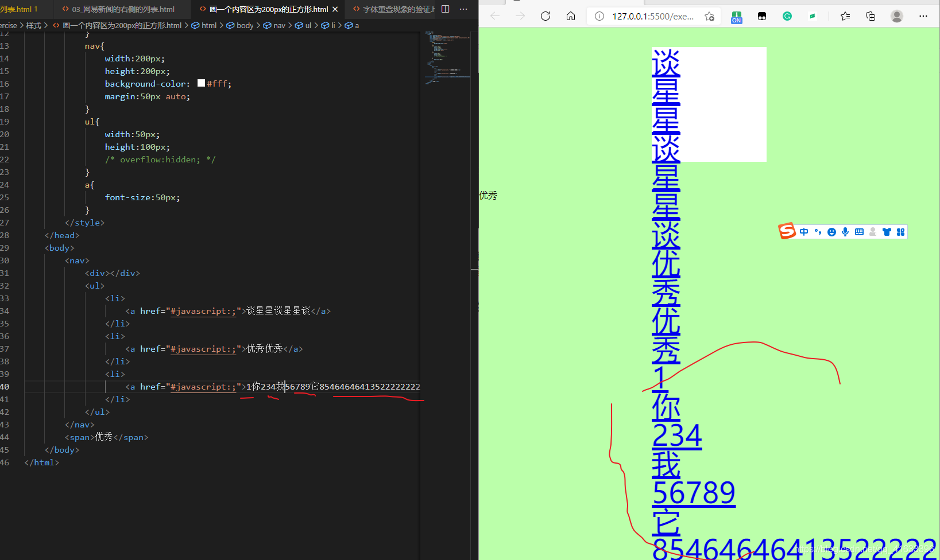This screenshot has height=560, width=940.
Task: Toggle Sogou punctuation mode button
Action: point(818,232)
